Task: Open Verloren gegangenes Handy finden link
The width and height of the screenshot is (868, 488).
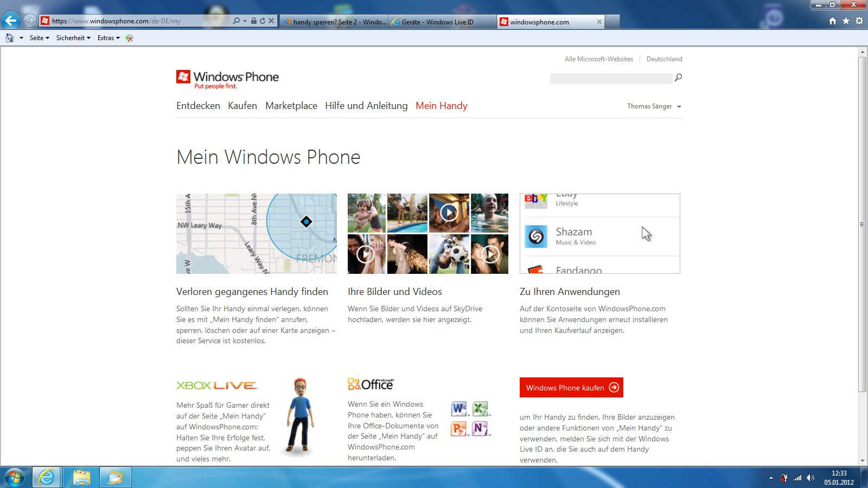Action: pyautogui.click(x=252, y=292)
